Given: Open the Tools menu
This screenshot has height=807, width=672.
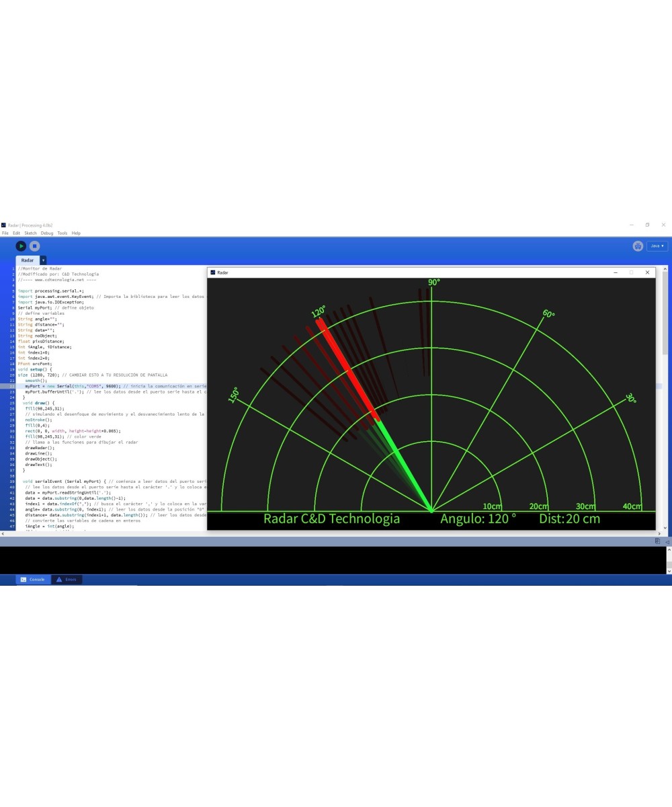Looking at the screenshot, I should (x=62, y=232).
